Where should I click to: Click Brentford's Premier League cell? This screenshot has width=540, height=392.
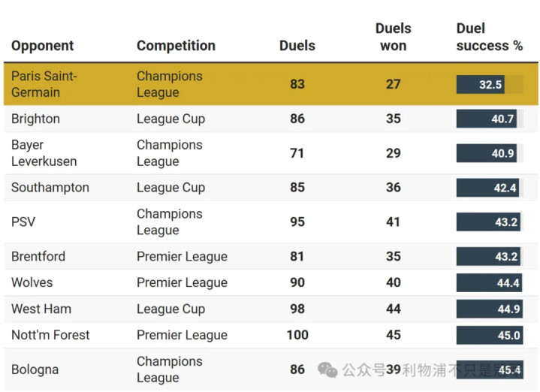pos(182,257)
